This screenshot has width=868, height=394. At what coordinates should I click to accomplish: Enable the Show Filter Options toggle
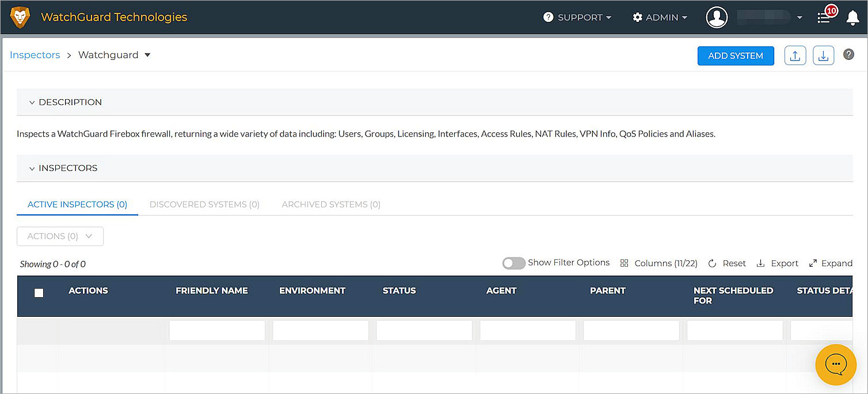[513, 263]
